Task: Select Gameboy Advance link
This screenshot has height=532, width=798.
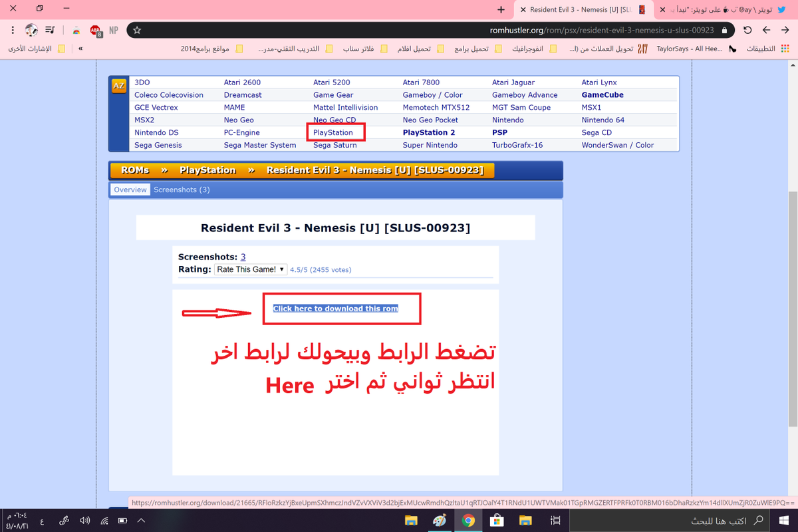Action: (x=525, y=95)
